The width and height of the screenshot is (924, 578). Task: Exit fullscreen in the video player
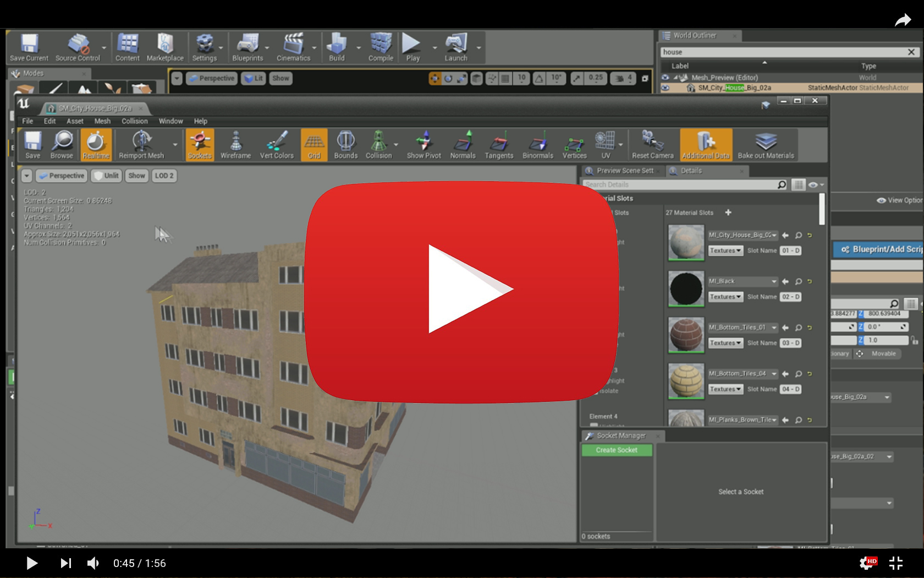pos(896,563)
